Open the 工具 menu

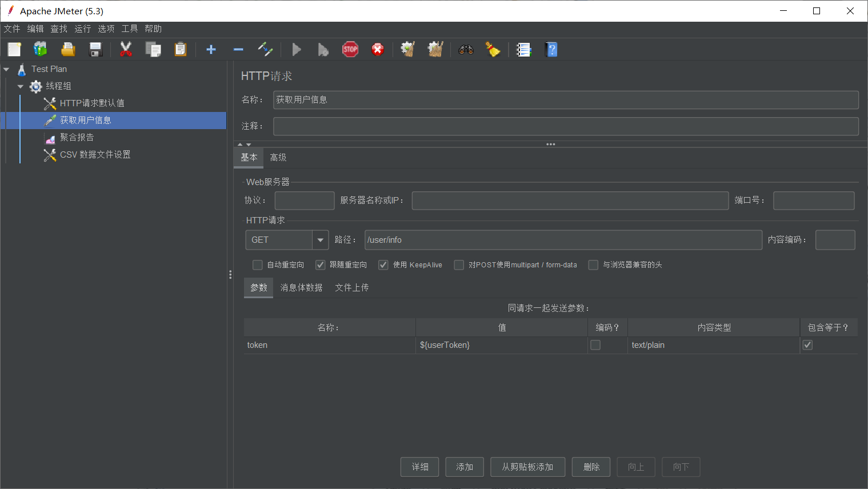pyautogui.click(x=129, y=29)
